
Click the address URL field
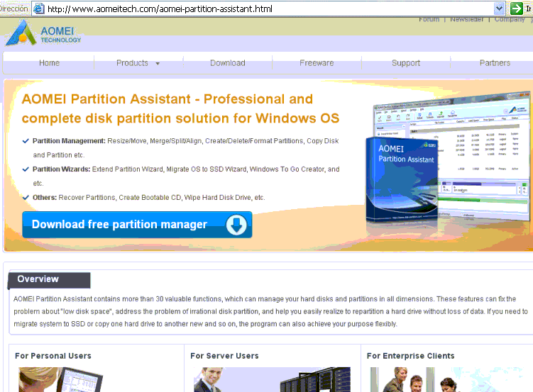pyautogui.click(x=270, y=9)
